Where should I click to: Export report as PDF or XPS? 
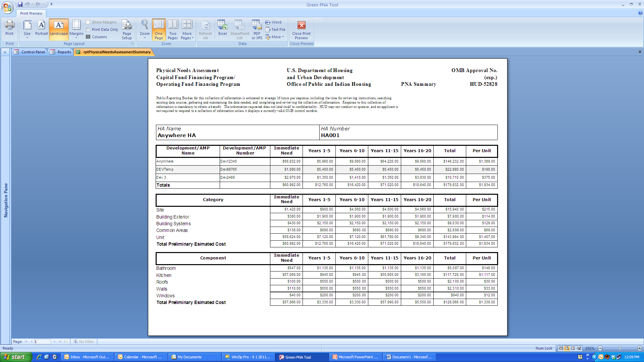257,29
